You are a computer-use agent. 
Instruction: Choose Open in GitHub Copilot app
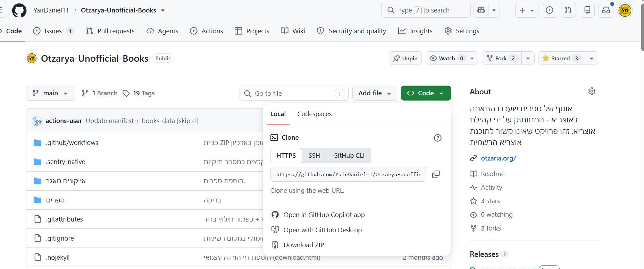pyautogui.click(x=318, y=215)
